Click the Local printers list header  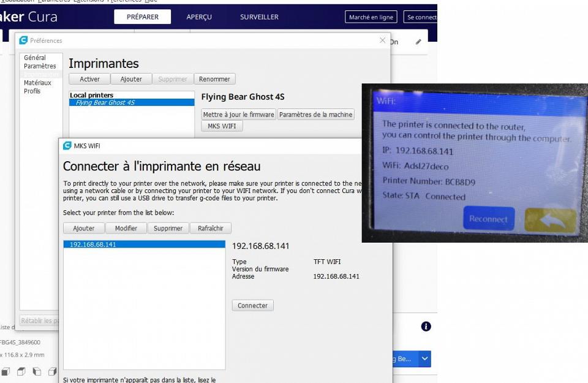click(x=91, y=95)
